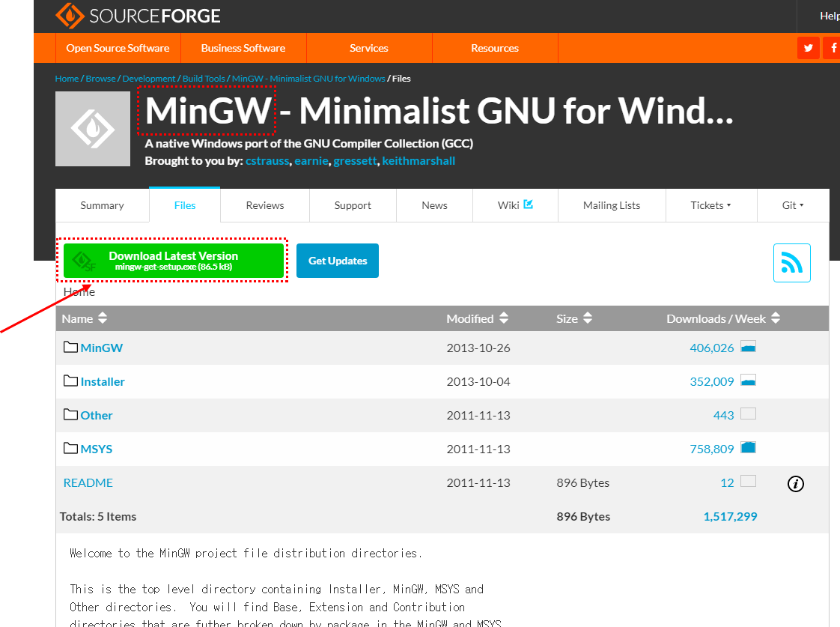Click the Get Updates button
Image resolution: width=840 pixels, height=627 pixels.
tap(338, 261)
